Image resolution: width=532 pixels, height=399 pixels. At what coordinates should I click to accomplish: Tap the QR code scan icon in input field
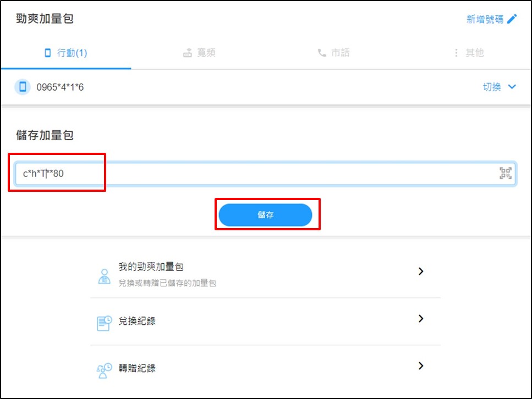(505, 174)
